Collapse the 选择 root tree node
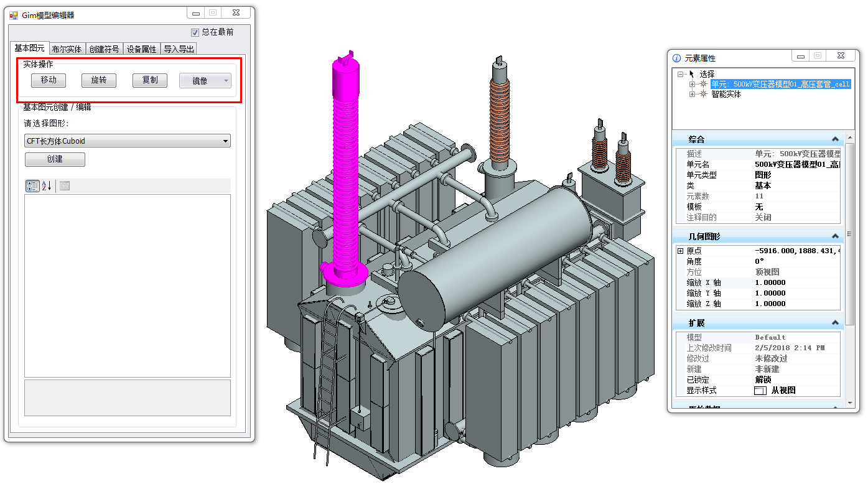Image resolution: width=868 pixels, height=484 pixels. click(681, 74)
